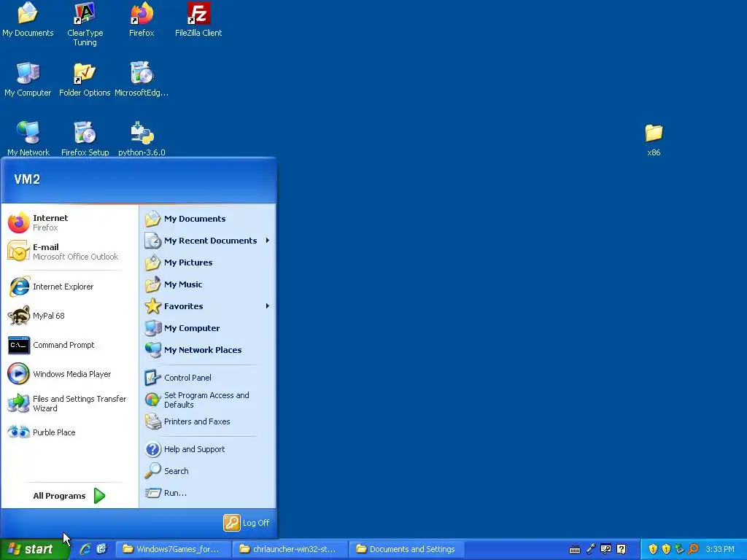
Task: Select Folder Options desktop shortcut
Action: pyautogui.click(x=85, y=79)
